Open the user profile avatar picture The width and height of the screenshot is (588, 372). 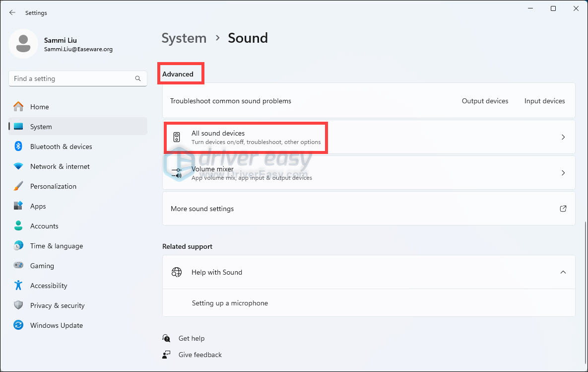(x=23, y=44)
